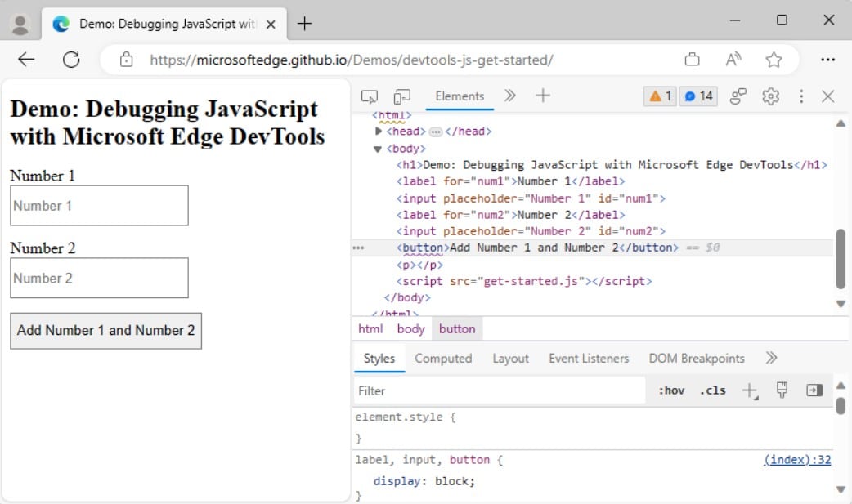Start Read Aloud from address bar
Screen dimensions: 852x504
pos(733,59)
